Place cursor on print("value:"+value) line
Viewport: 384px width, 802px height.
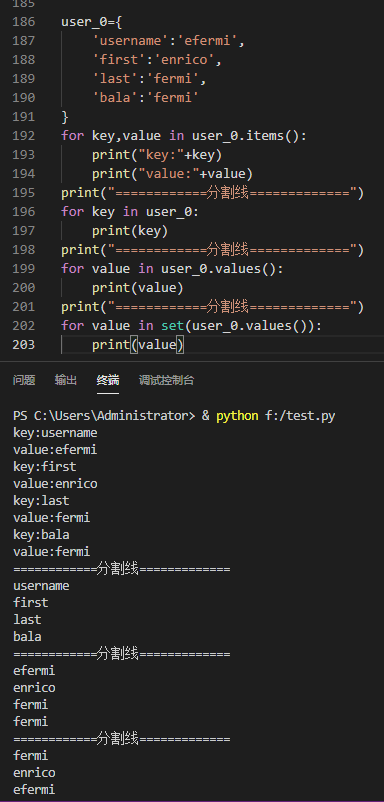[172, 174]
